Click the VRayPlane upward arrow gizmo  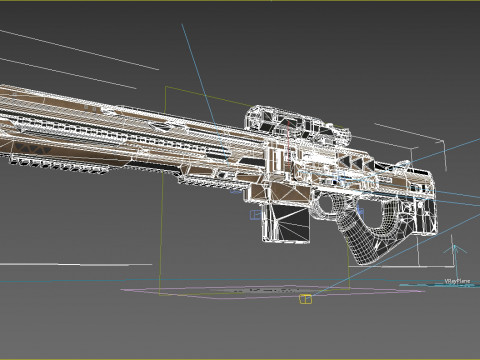tap(455, 261)
